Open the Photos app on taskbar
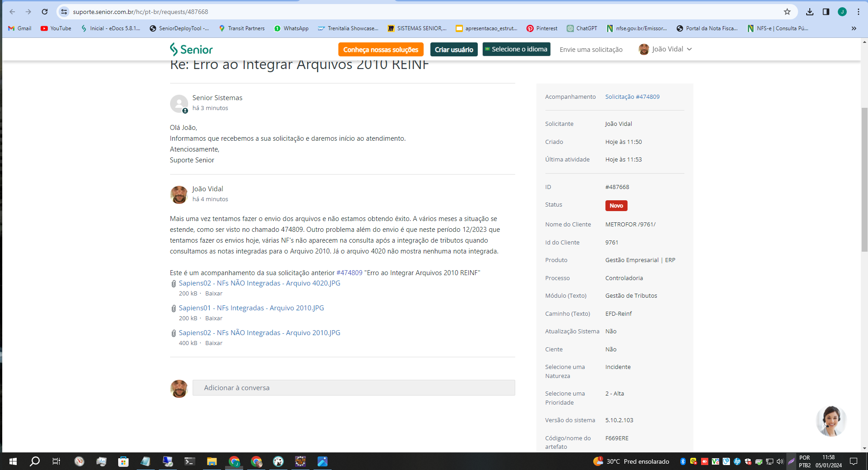This screenshot has width=868, height=470. click(323, 461)
